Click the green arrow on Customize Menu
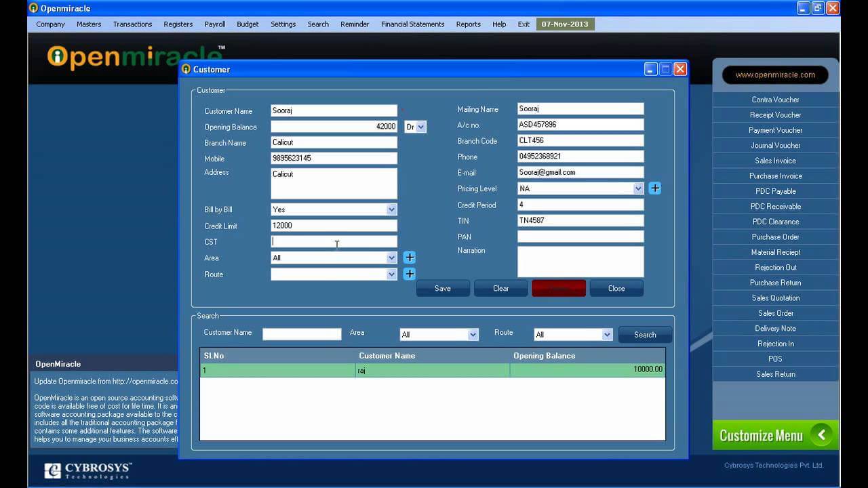This screenshot has width=868, height=488. [821, 435]
